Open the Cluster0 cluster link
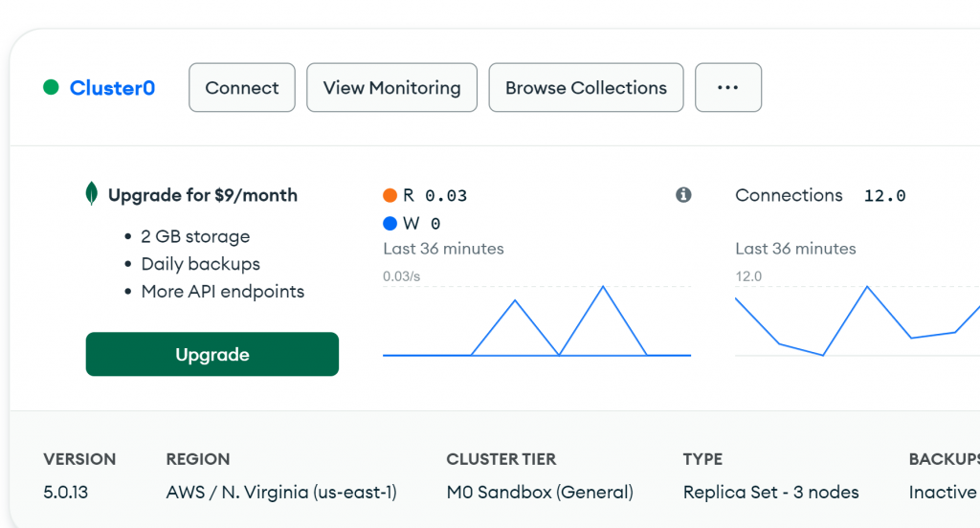Viewport: 980px width, 528px height. coord(112,88)
